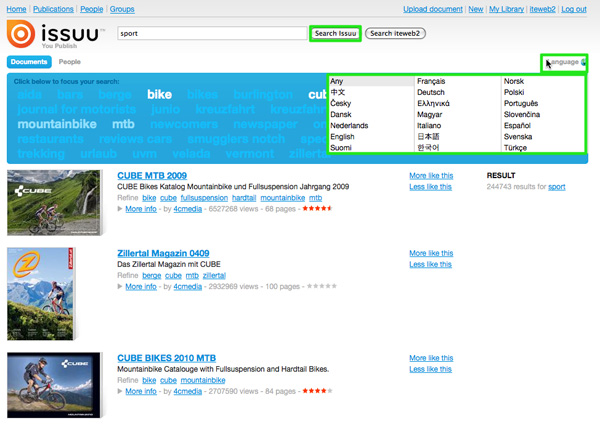Viewport: 600px width, 429px height.
Task: Click Less like this for Zillertal Magazin
Action: pos(430,264)
